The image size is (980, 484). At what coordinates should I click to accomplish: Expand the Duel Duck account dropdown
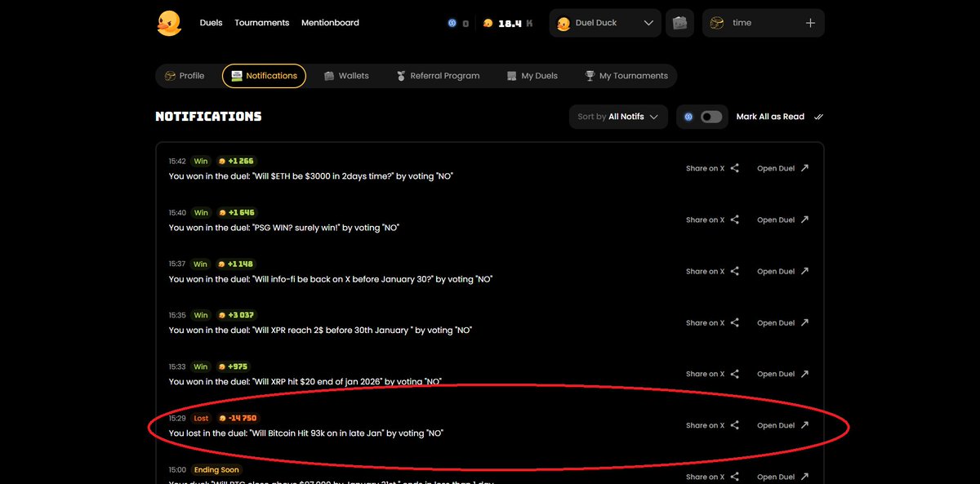(x=605, y=24)
